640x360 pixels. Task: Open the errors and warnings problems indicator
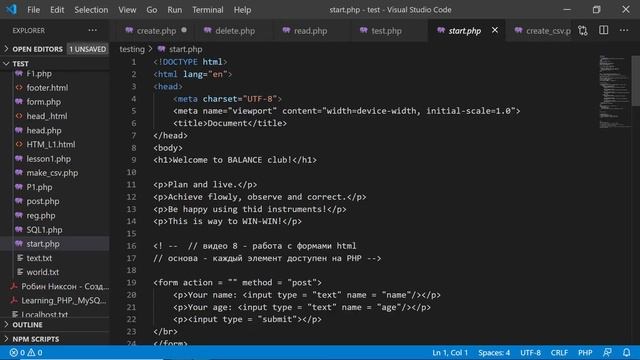[x=26, y=353]
